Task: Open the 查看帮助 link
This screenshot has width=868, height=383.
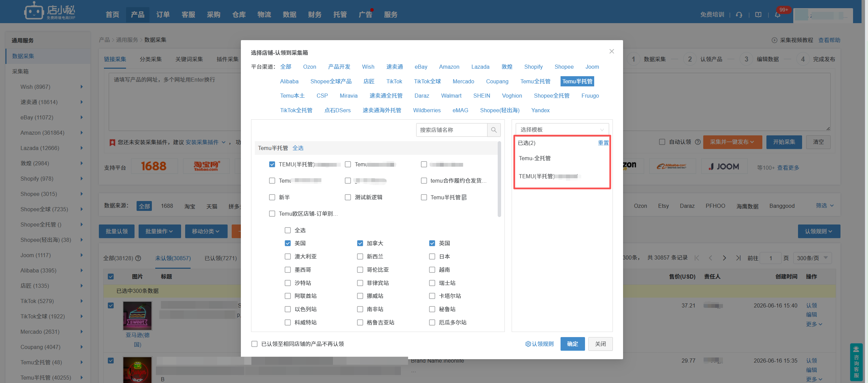Action: coord(829,40)
